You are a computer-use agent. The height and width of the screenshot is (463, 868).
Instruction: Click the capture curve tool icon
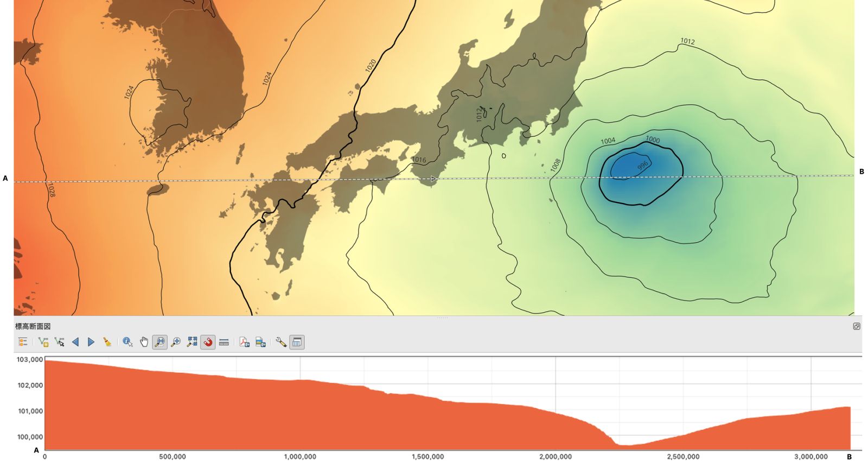tap(43, 342)
